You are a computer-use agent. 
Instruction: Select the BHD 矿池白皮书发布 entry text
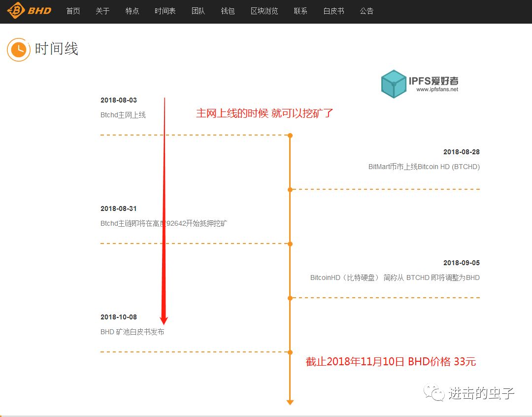coord(133,332)
